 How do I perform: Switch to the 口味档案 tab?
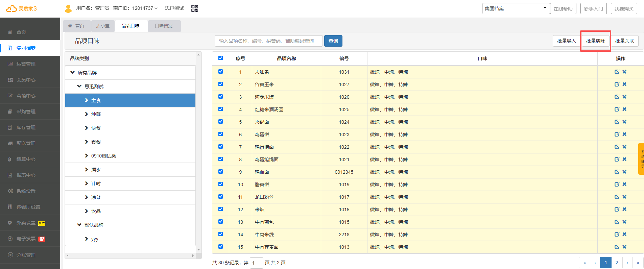164,26
